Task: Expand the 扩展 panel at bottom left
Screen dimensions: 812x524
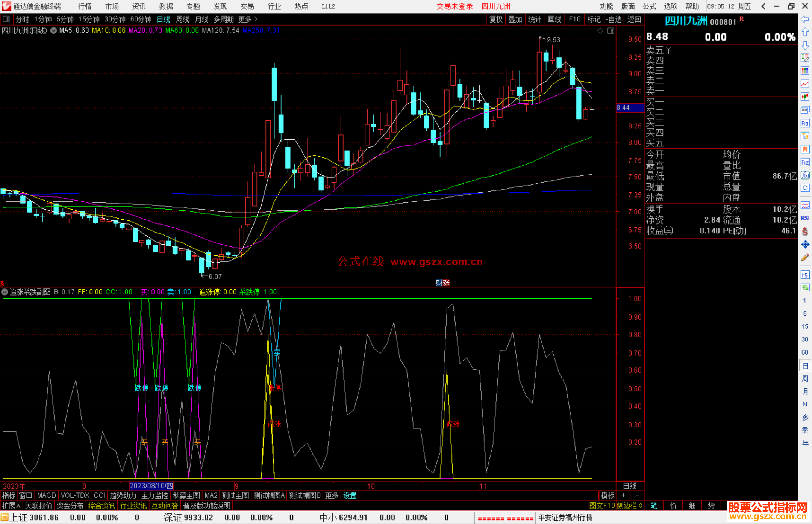Action: (11, 506)
